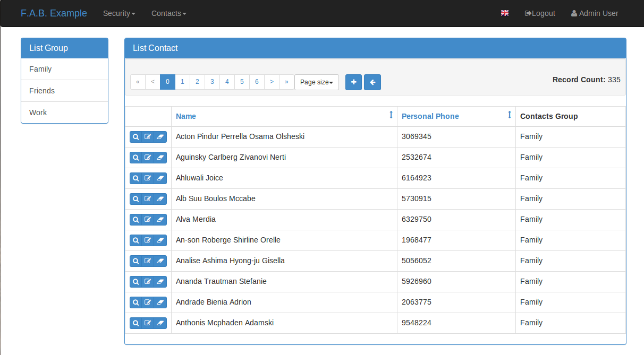Show the Ahluwali Joice record
Image resolution: width=644 pixels, height=355 pixels.
click(135, 178)
